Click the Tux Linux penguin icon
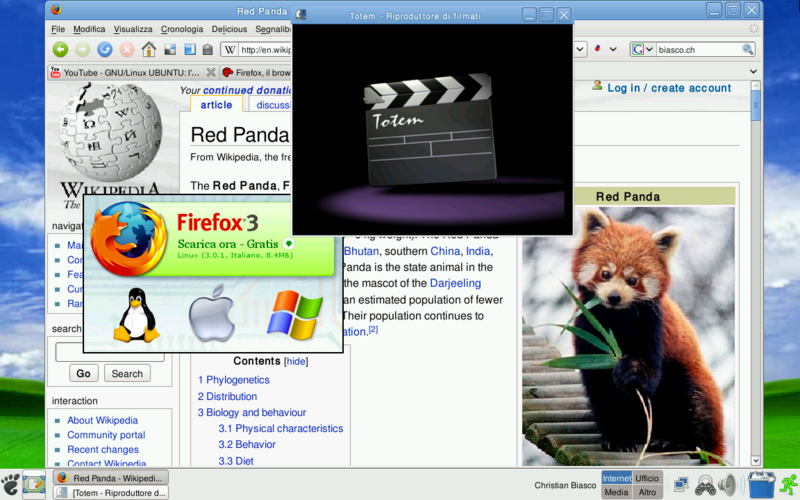 pyautogui.click(x=136, y=315)
